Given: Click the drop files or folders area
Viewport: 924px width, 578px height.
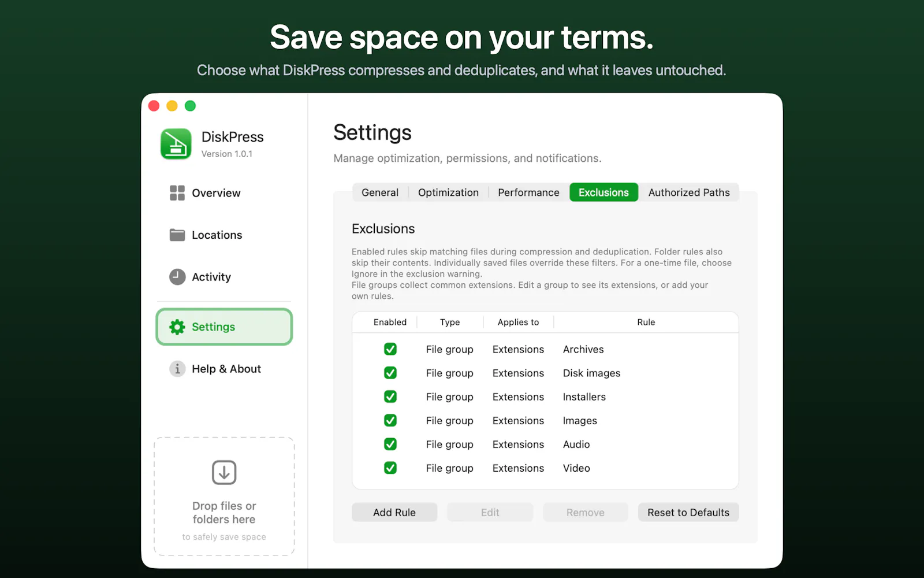Looking at the screenshot, I should tap(224, 496).
